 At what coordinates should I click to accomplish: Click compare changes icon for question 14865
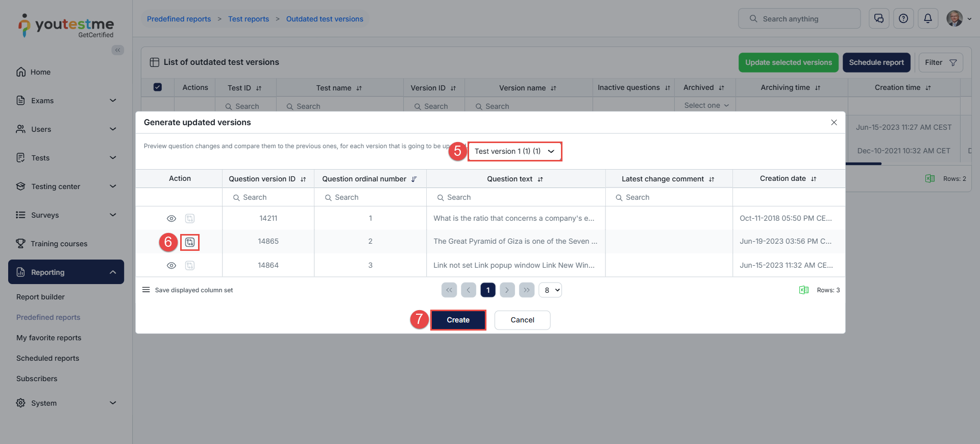click(190, 242)
